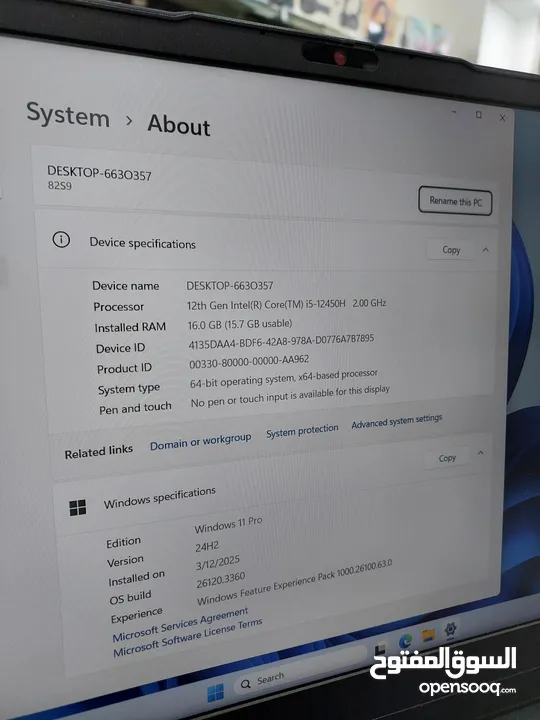Open the Domain or workgroup link

point(201,442)
